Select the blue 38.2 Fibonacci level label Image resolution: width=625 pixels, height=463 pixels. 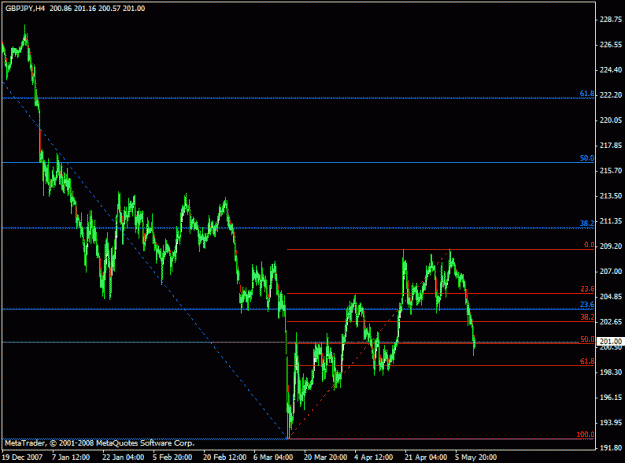587,224
